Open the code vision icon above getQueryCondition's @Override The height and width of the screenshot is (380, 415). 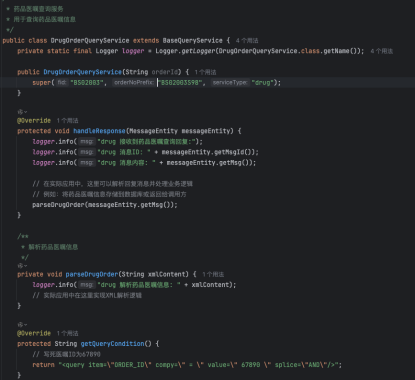click(x=22, y=324)
